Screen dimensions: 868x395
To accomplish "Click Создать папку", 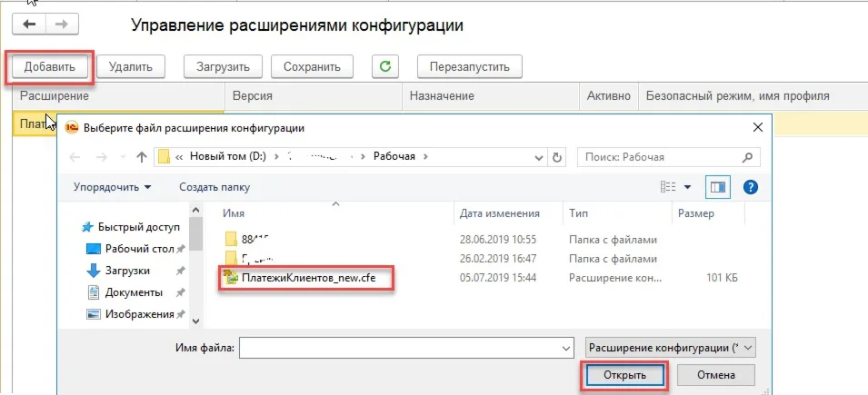I will 215,187.
